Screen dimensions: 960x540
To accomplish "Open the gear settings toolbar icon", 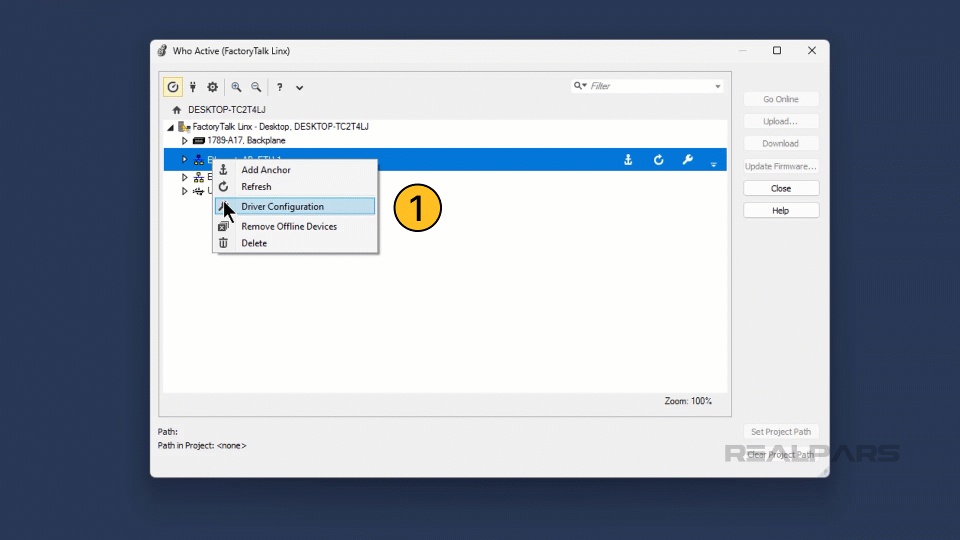I will coord(212,87).
